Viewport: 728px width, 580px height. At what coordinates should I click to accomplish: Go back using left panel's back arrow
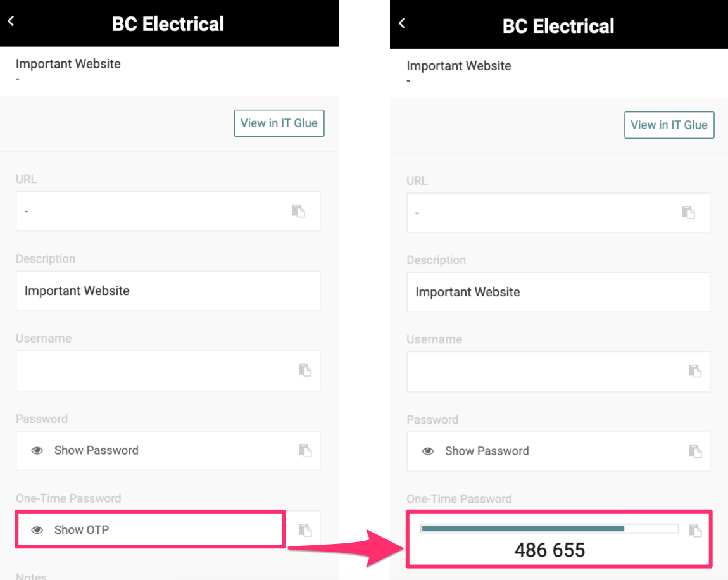(x=11, y=21)
